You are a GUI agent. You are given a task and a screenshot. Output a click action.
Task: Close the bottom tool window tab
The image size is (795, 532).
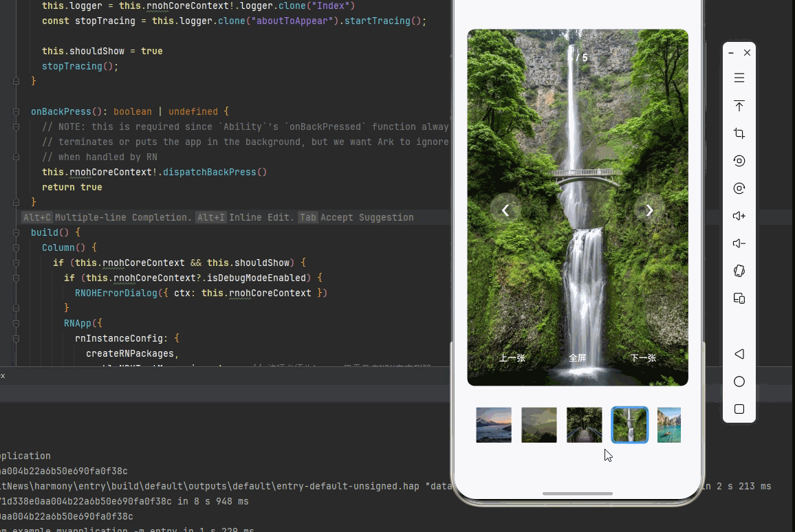pos(3,376)
